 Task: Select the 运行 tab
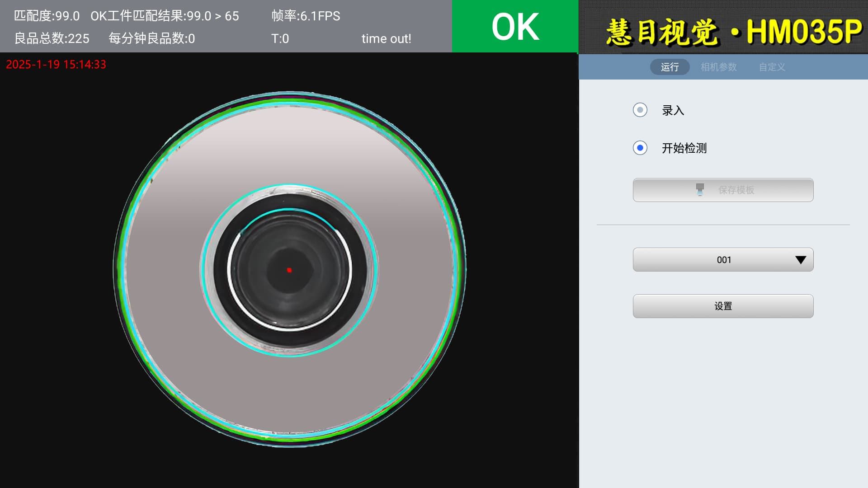point(670,67)
